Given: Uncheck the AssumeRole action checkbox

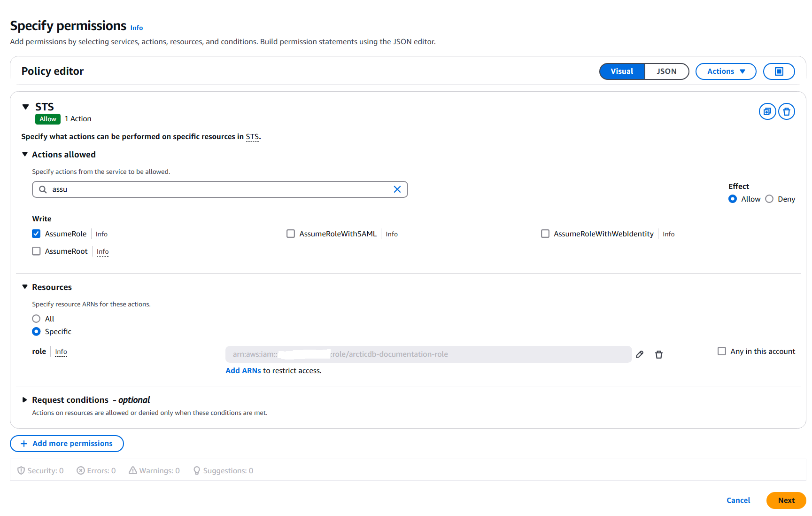Looking at the screenshot, I should 36,234.
